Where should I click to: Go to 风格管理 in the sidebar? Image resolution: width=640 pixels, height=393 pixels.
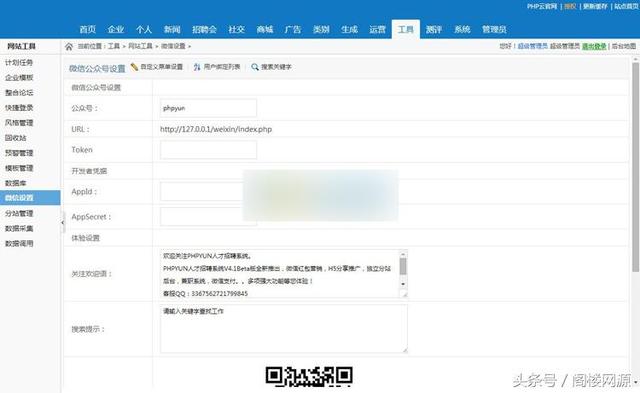pos(19,123)
